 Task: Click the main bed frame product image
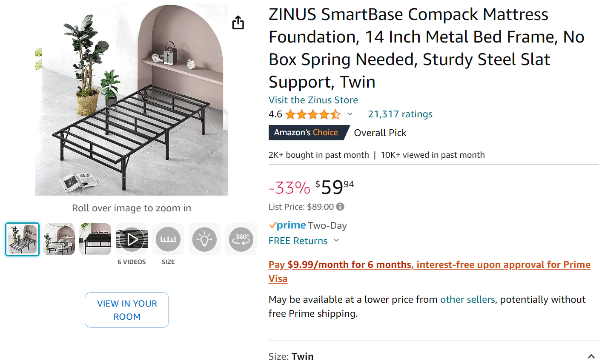132,100
